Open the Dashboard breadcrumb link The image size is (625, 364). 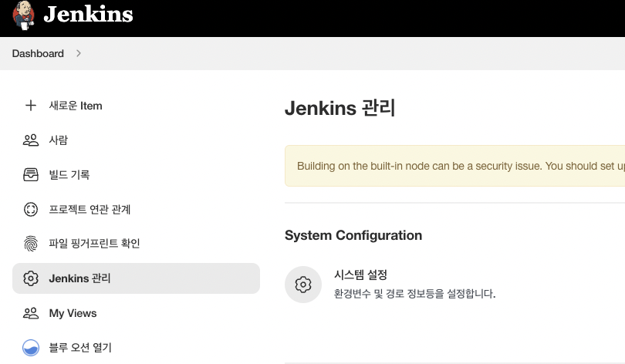38,53
